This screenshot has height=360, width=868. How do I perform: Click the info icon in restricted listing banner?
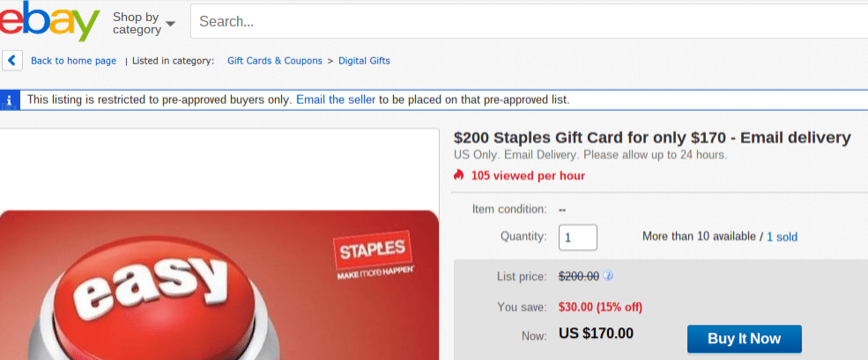9,100
